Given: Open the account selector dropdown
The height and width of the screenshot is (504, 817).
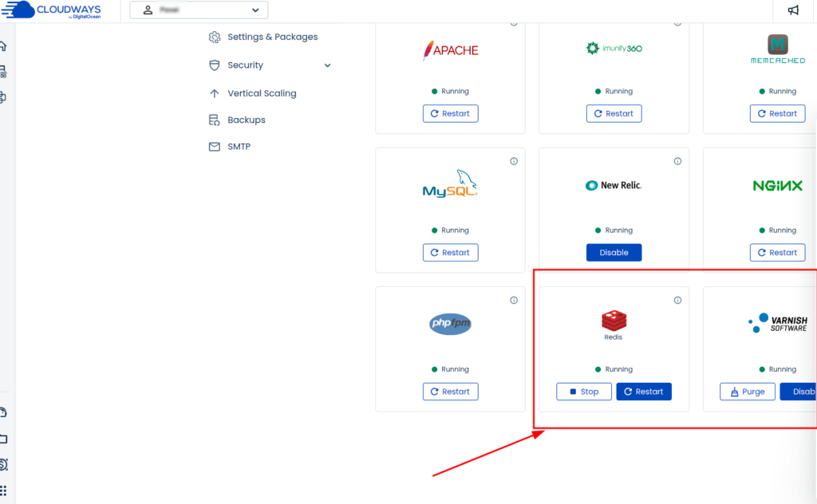Looking at the screenshot, I should coord(199,10).
